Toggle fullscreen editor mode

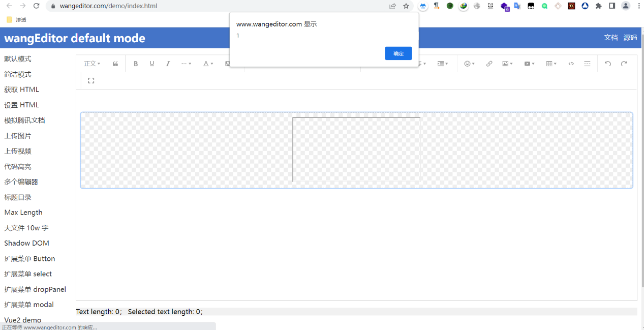click(x=91, y=80)
